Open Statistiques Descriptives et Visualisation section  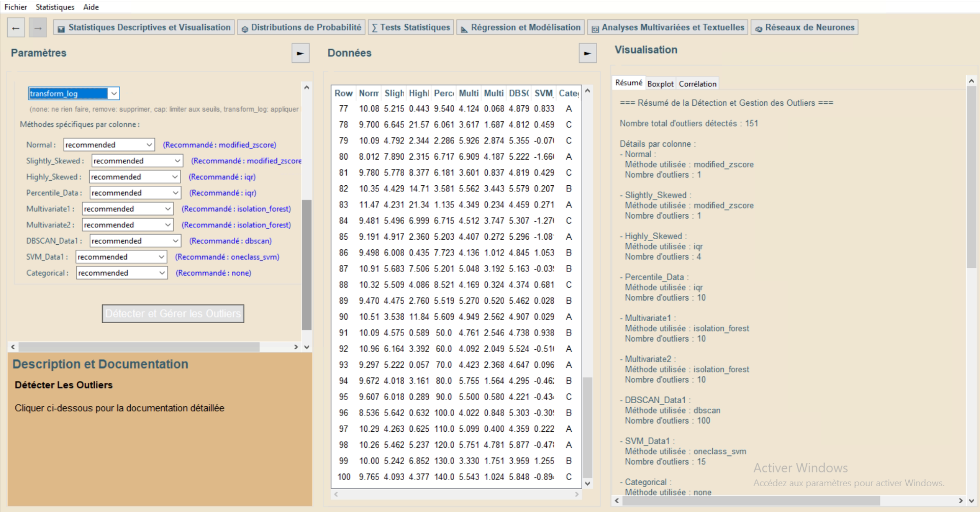(x=144, y=27)
